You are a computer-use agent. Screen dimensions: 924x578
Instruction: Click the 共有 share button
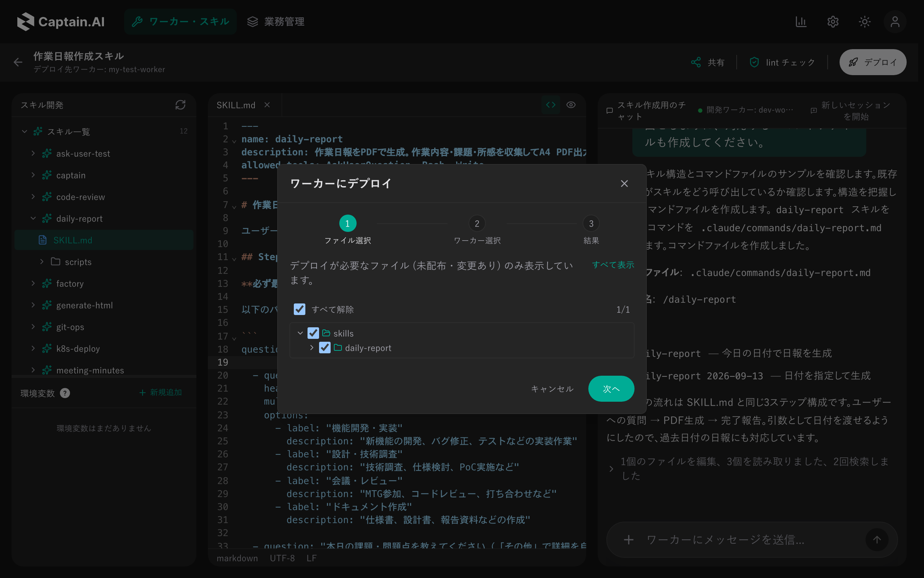tap(707, 62)
